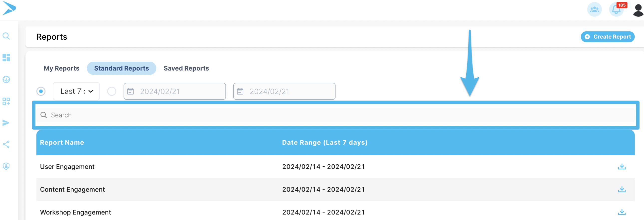Click the share icon in sidebar
The height and width of the screenshot is (220, 644).
click(x=6, y=144)
